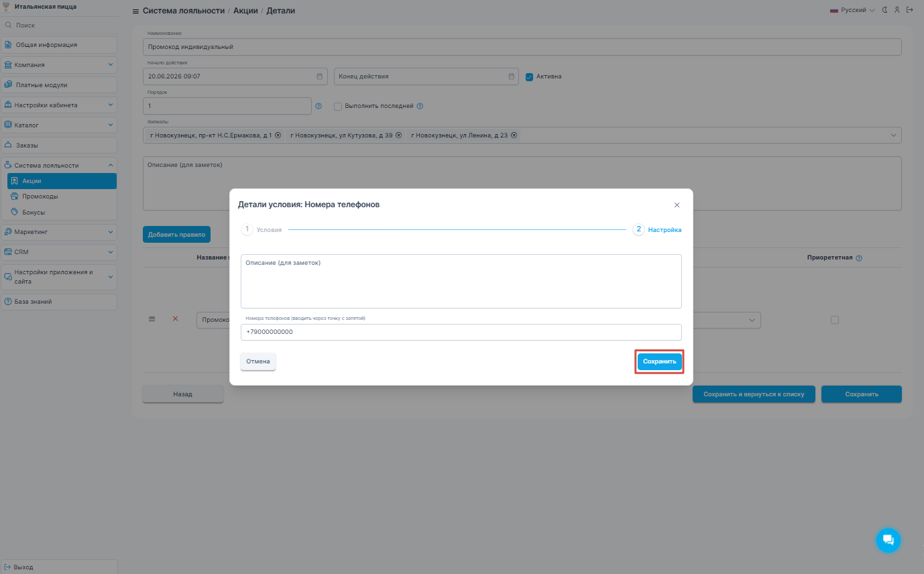Focus the Номера телефонов input field
The height and width of the screenshot is (574, 924).
coord(461,332)
